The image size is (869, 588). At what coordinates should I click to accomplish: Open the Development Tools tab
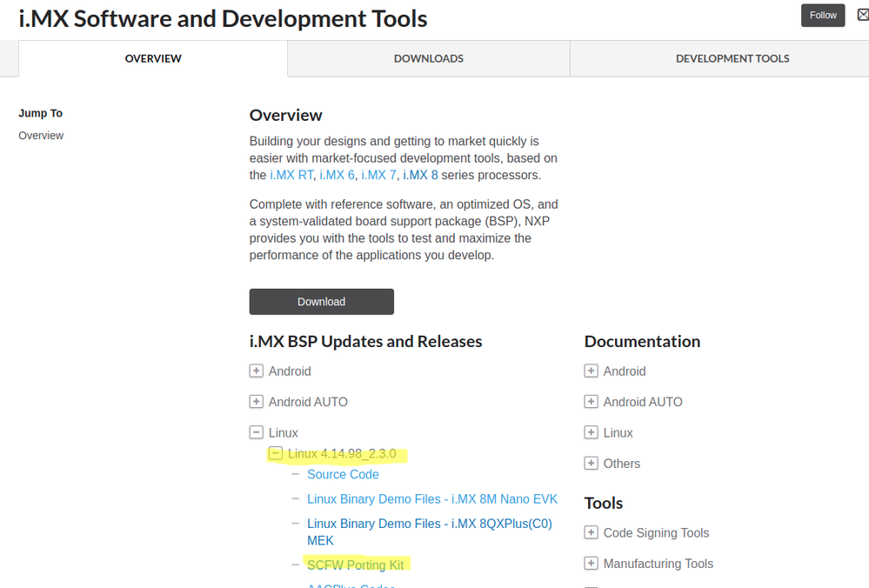[x=732, y=58]
